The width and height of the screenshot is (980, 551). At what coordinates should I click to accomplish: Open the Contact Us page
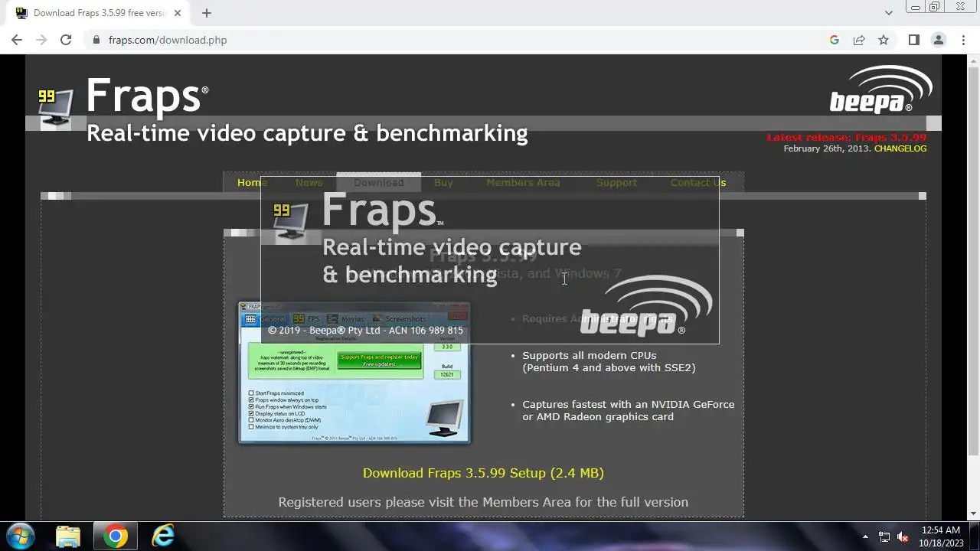click(698, 182)
